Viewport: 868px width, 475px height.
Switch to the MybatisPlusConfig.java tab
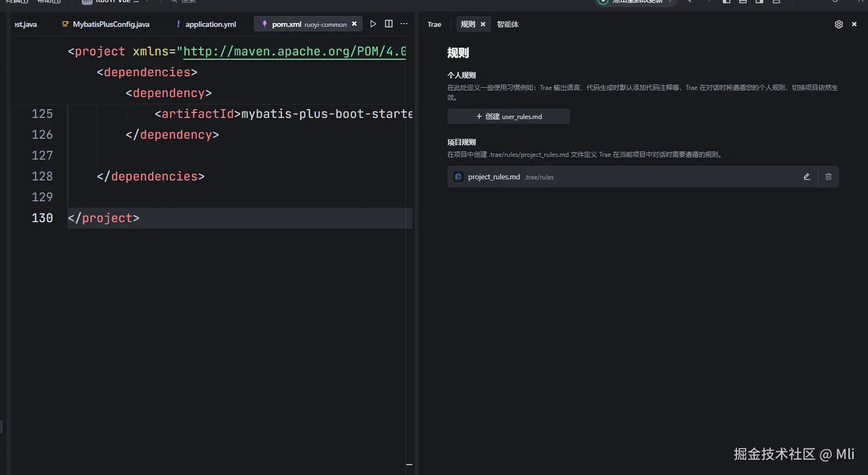click(x=106, y=24)
